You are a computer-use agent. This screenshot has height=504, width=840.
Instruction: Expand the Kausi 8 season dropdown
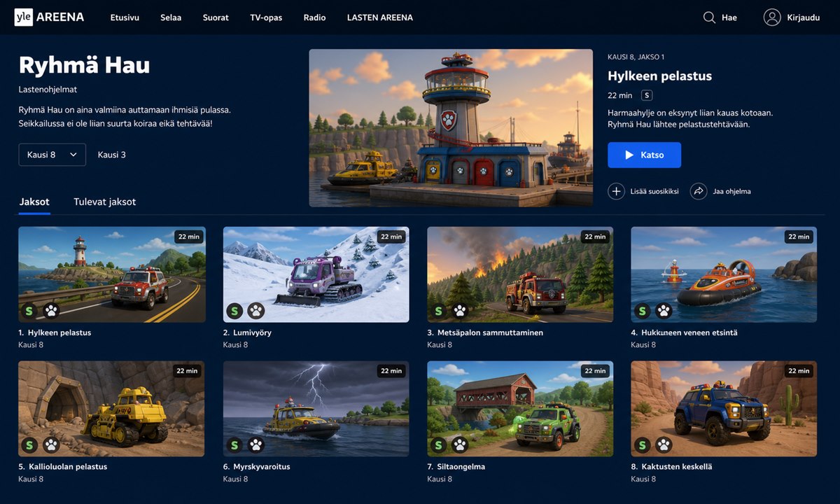click(52, 155)
